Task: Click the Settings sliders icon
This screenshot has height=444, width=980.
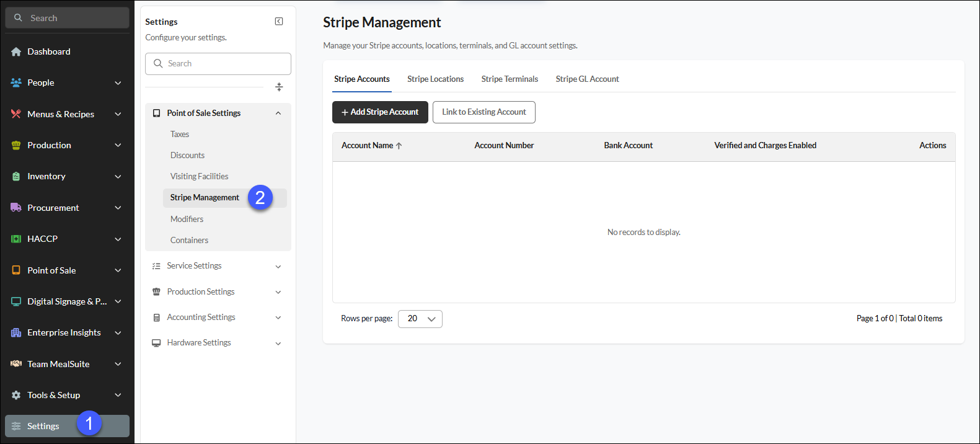Action: (x=16, y=426)
